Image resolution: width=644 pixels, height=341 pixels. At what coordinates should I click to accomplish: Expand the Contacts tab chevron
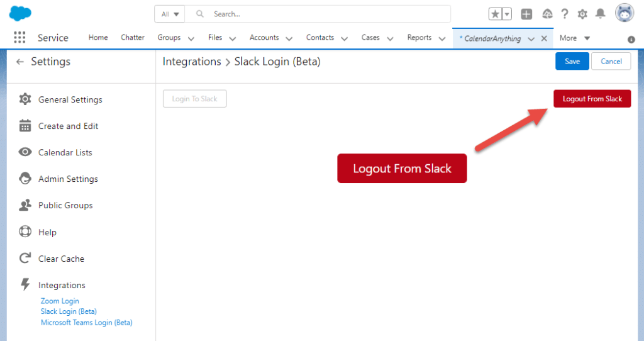coord(345,38)
